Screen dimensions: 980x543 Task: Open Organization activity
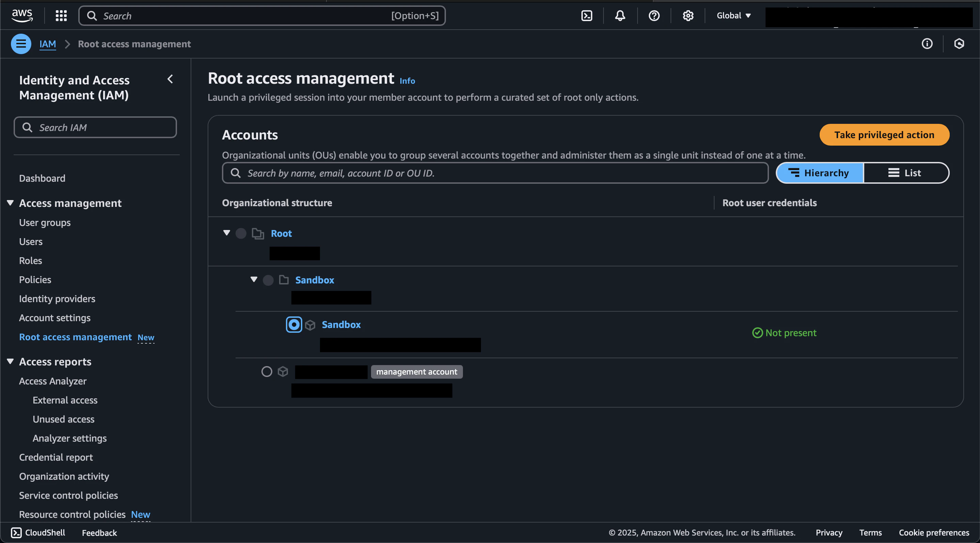coord(64,476)
